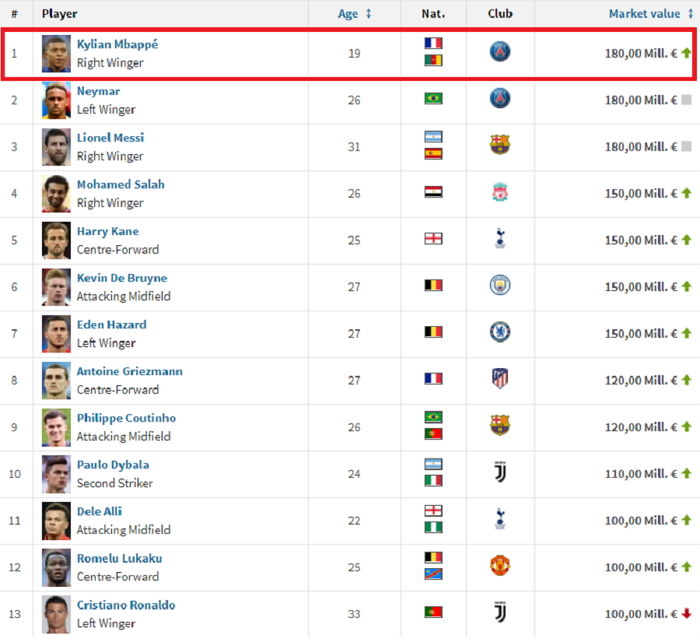
Task: Click Chelsea crest in Eden Hazard row
Action: (500, 332)
